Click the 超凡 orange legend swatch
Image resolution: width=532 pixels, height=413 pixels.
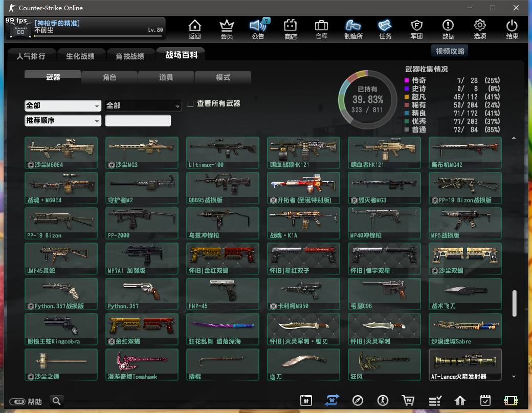407,97
